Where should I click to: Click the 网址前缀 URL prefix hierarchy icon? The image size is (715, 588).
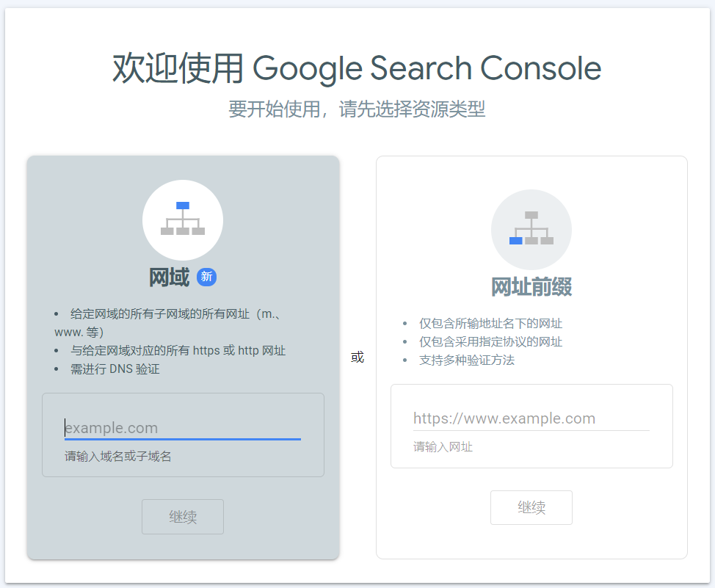(x=531, y=230)
